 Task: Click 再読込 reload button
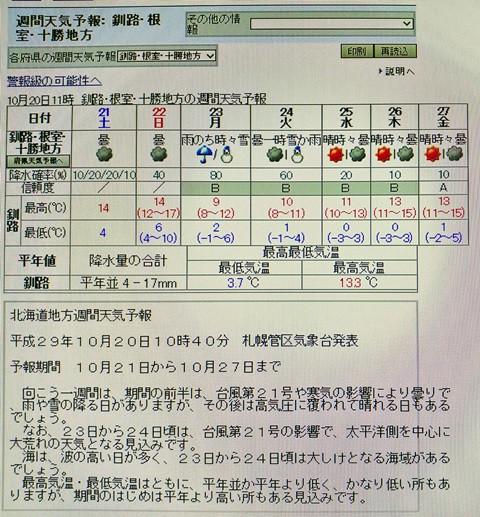(395, 51)
